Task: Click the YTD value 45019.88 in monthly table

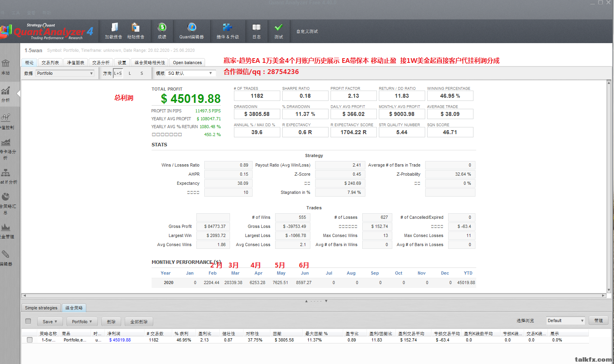Action: [x=466, y=282]
